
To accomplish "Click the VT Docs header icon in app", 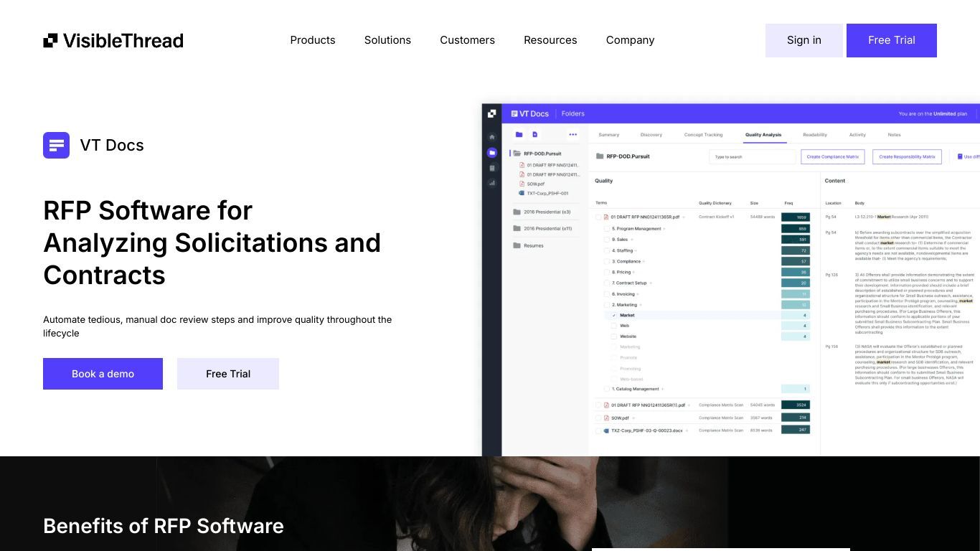I will pos(514,113).
